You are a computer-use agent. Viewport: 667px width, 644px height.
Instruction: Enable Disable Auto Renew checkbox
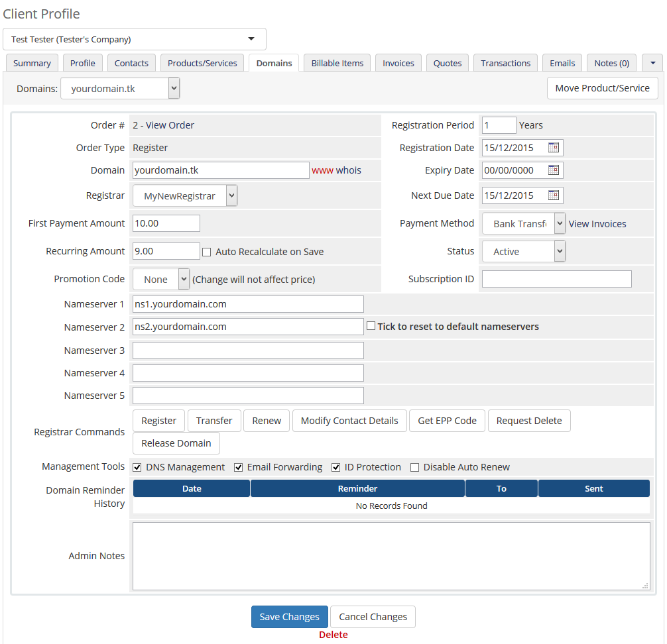pos(415,467)
